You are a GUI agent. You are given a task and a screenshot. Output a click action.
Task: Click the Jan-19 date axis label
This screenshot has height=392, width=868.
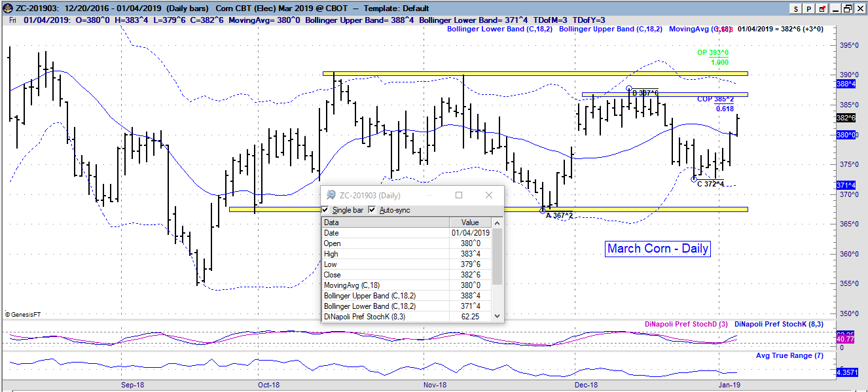click(730, 385)
